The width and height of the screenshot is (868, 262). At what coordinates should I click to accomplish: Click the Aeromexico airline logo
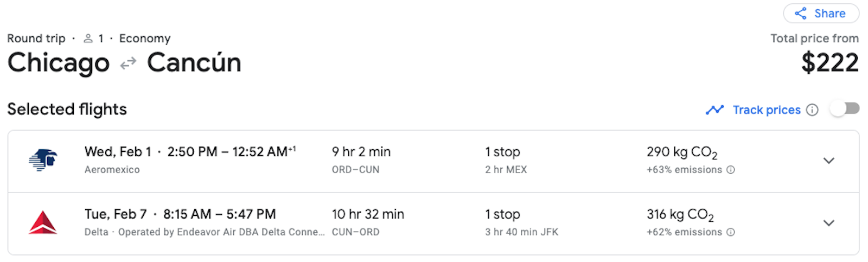click(x=43, y=160)
